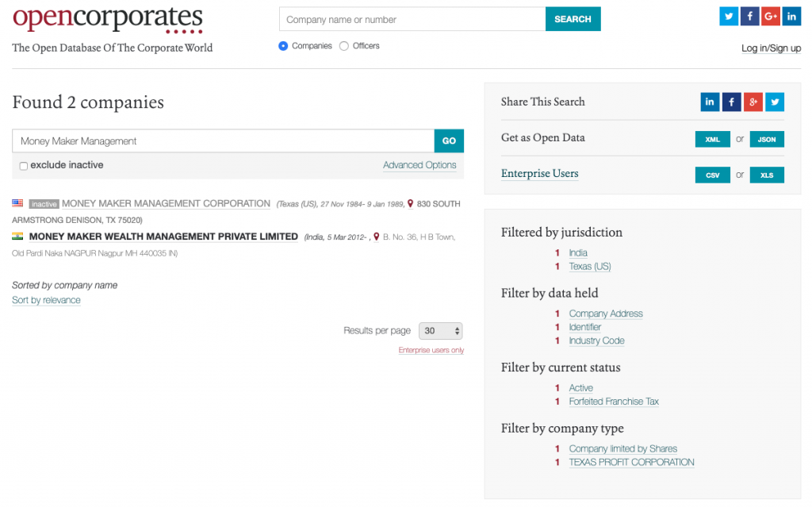Focus the Company name or number search field
The width and height of the screenshot is (812, 508).
click(x=412, y=19)
